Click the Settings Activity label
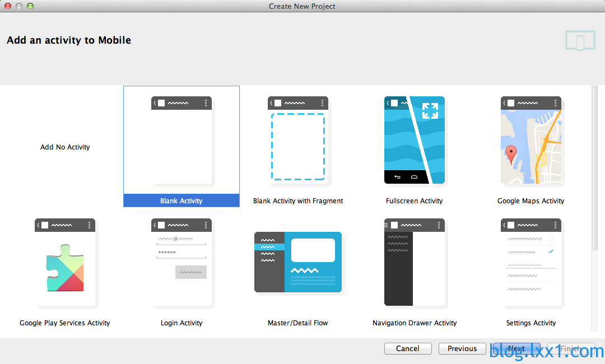 (x=531, y=323)
